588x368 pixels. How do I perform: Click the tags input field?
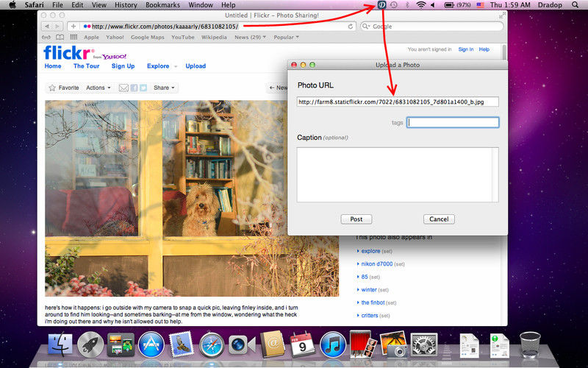pyautogui.click(x=453, y=122)
